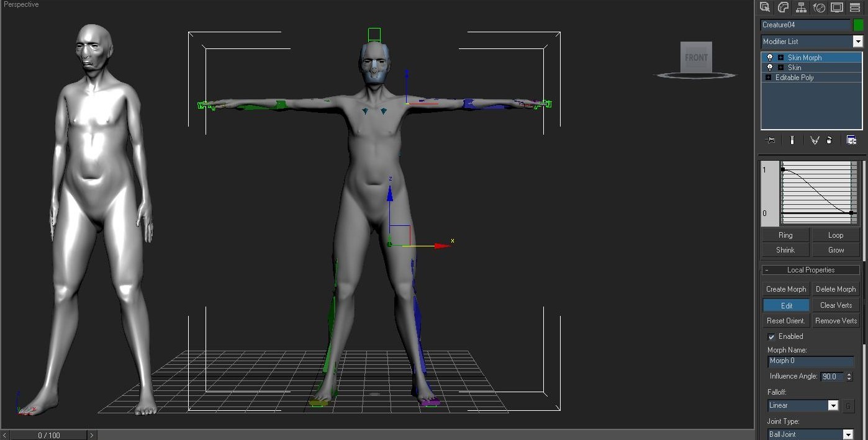Open the Joint Type dropdown

pos(848,434)
